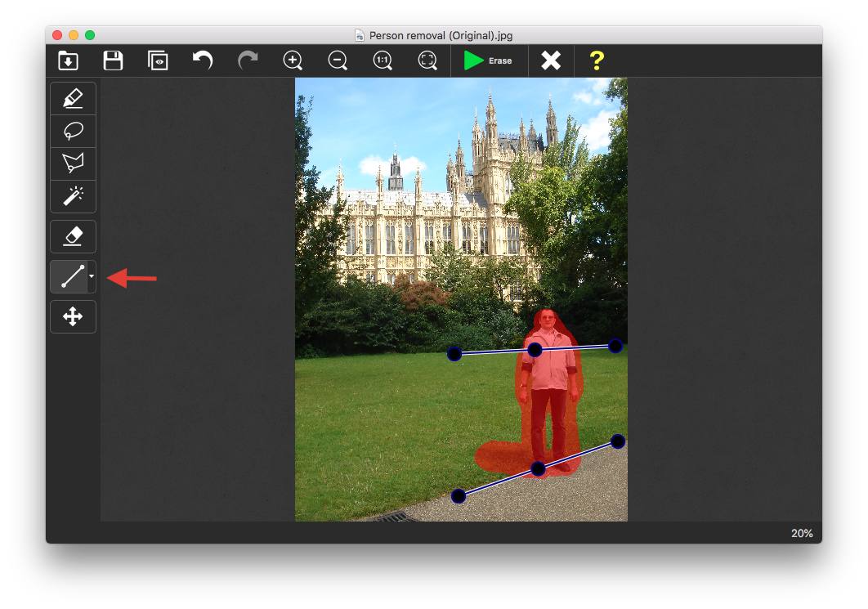868x609 pixels.
Task: Click the middle handle of upper guide line
Action: [x=535, y=350]
